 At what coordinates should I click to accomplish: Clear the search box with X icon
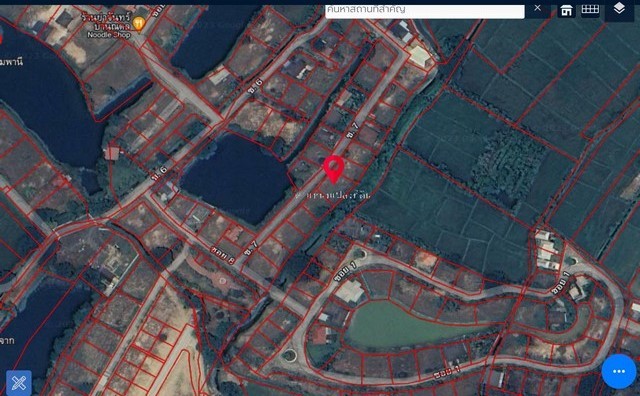[x=538, y=8]
